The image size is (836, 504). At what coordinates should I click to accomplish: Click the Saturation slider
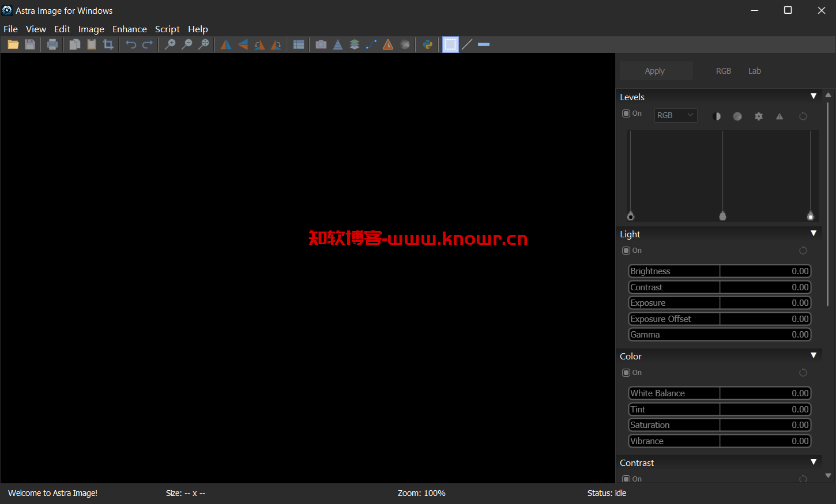click(x=720, y=425)
